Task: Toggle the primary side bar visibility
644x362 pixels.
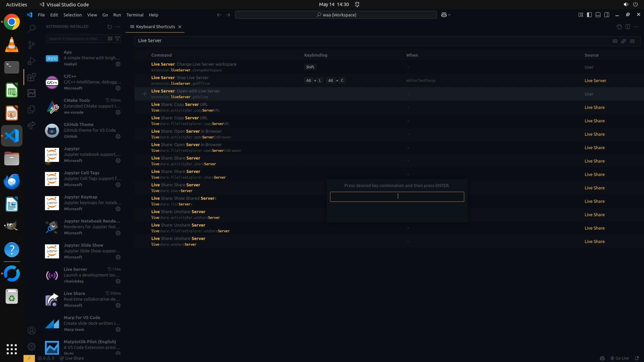Action: [589, 15]
